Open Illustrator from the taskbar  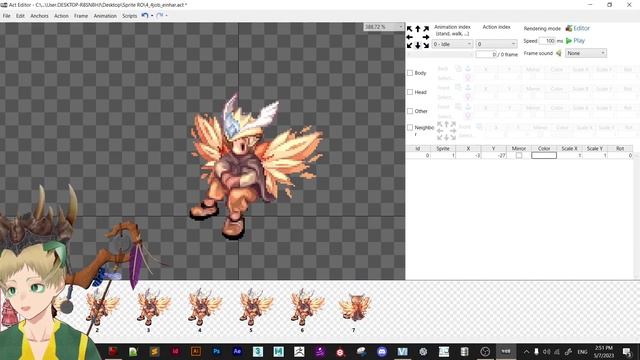196,351
